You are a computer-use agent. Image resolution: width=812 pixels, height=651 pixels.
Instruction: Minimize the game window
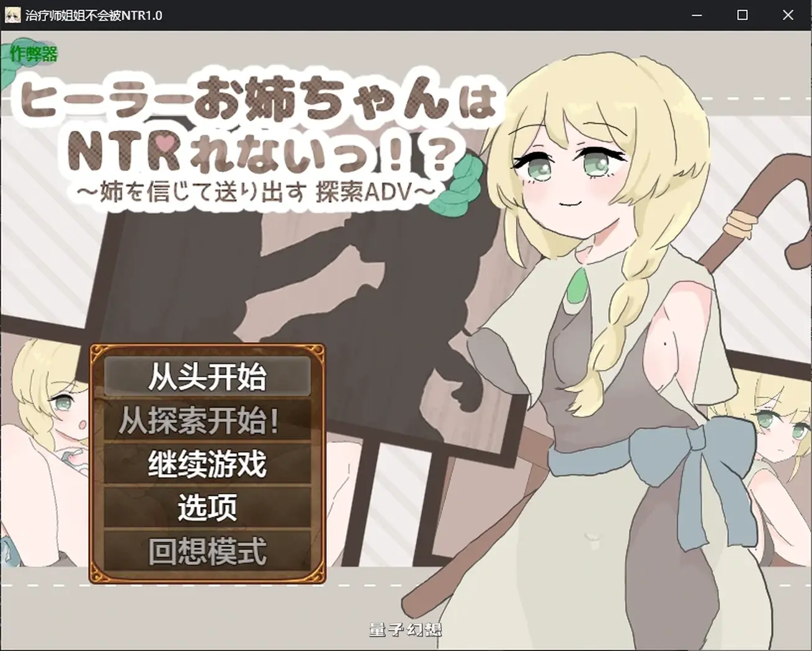(x=697, y=14)
